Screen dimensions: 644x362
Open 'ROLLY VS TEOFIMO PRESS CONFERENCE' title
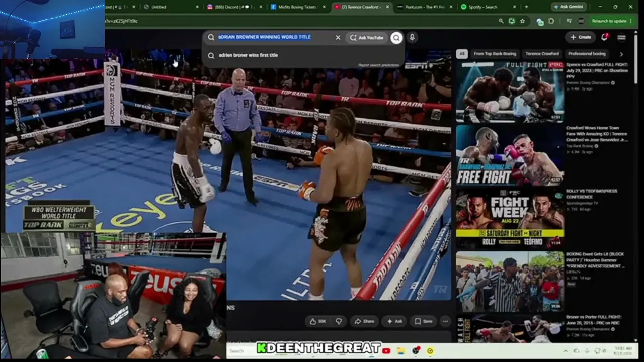[591, 194]
